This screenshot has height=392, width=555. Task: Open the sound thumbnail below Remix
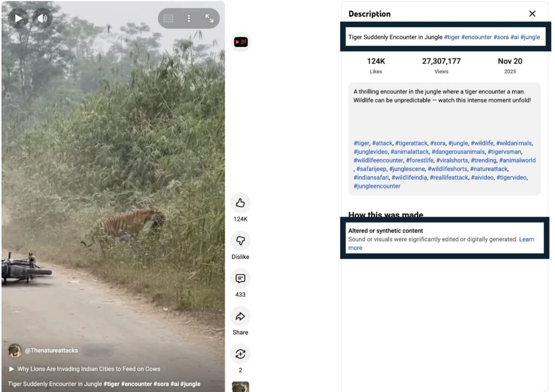(240, 387)
